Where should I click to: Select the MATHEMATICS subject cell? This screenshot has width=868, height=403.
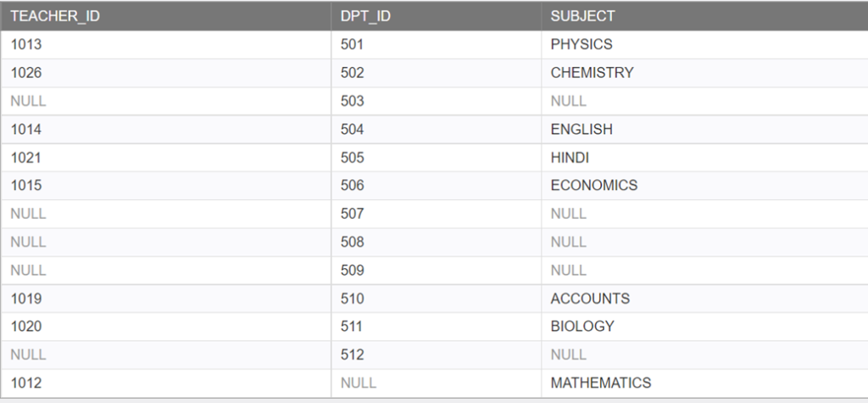coord(704,383)
